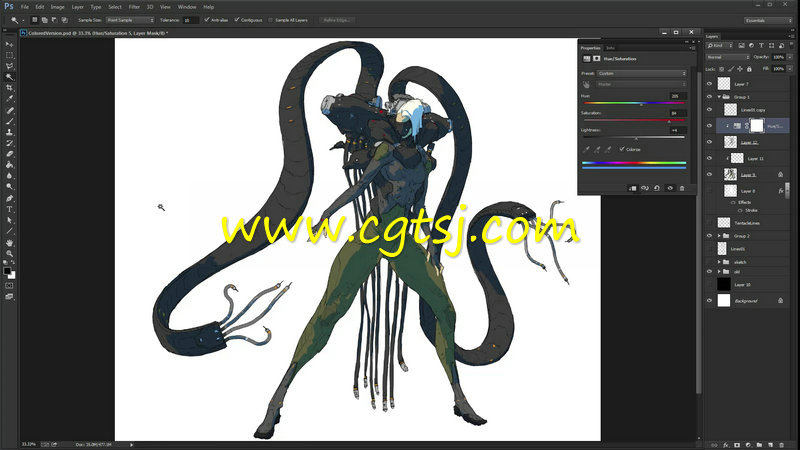Select the Crop tool

tap(9, 88)
